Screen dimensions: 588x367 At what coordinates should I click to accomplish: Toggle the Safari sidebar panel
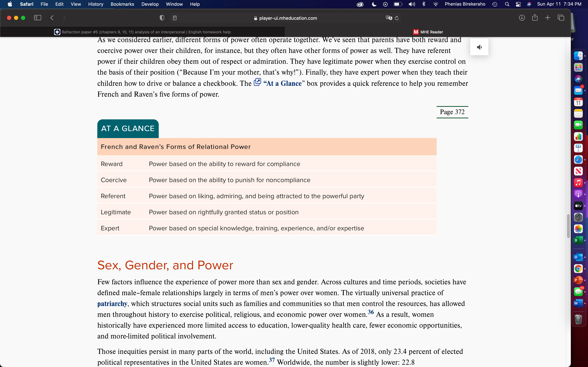(38, 18)
